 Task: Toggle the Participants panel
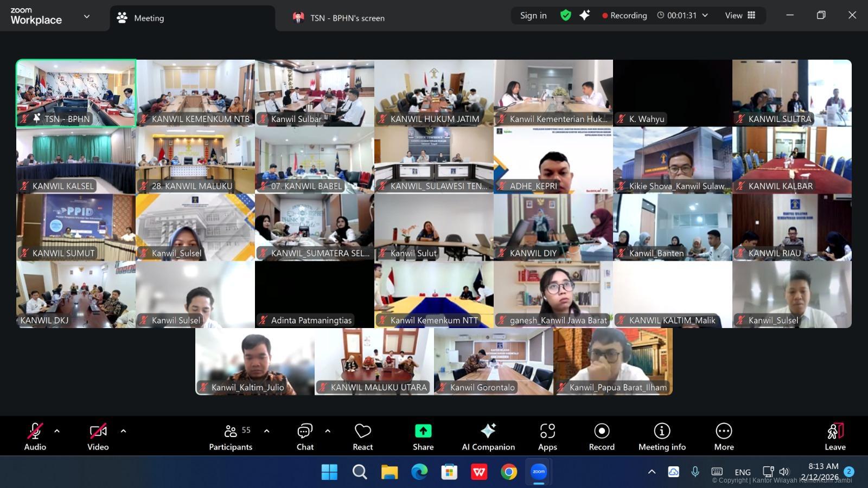(231, 436)
